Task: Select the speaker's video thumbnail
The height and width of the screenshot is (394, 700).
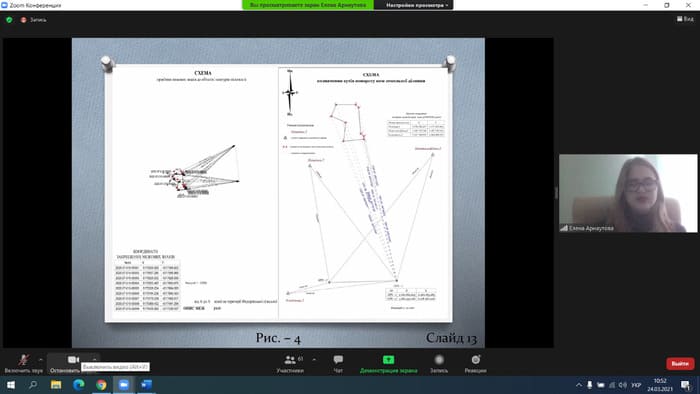Action: (x=628, y=193)
